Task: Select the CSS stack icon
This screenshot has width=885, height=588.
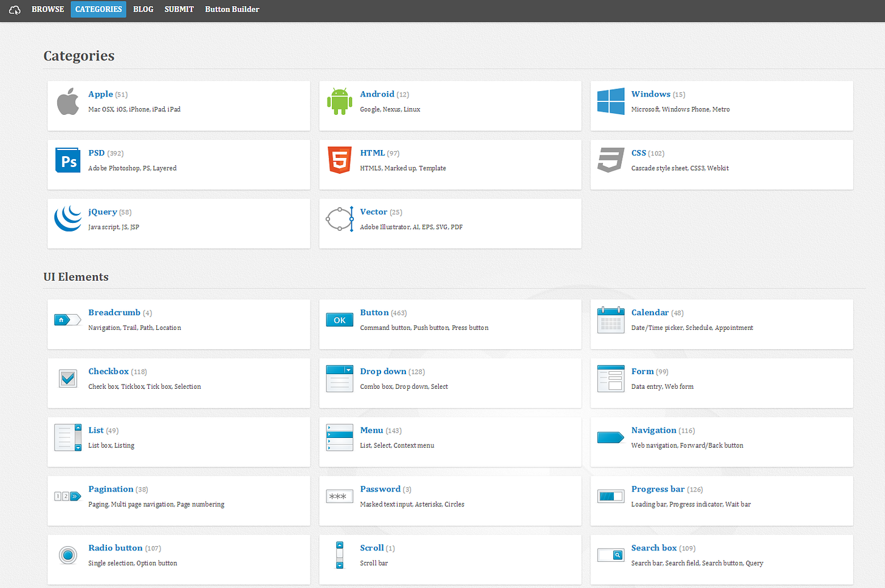Action: (610, 160)
